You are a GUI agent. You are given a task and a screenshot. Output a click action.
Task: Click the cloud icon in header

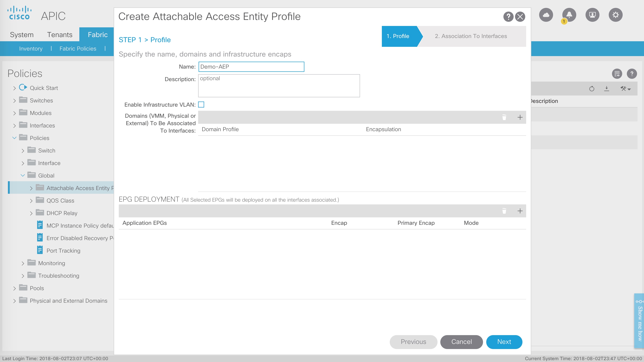point(546,15)
